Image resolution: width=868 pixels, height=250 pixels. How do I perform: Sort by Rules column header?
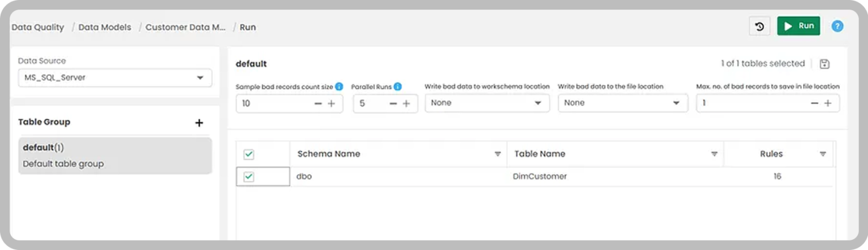tap(771, 154)
